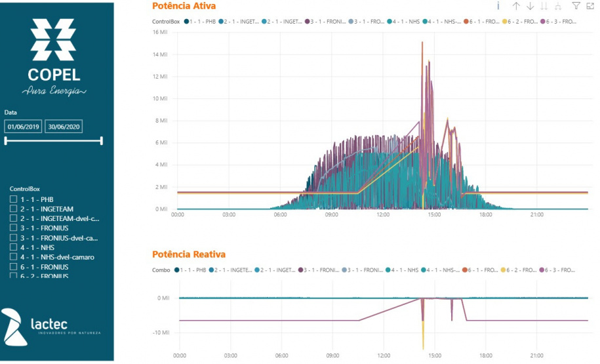Click the start date field 01/06/2019
The image size is (600, 364).
(24, 127)
